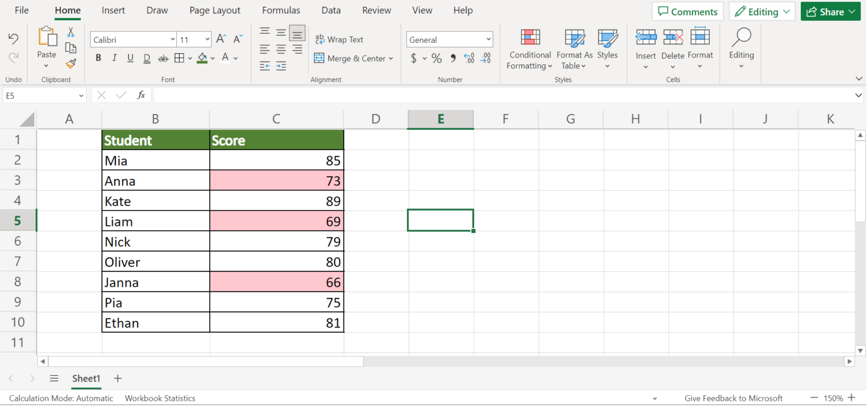The height and width of the screenshot is (407, 868).
Task: Click inside the Name Box
Action: coord(37,95)
